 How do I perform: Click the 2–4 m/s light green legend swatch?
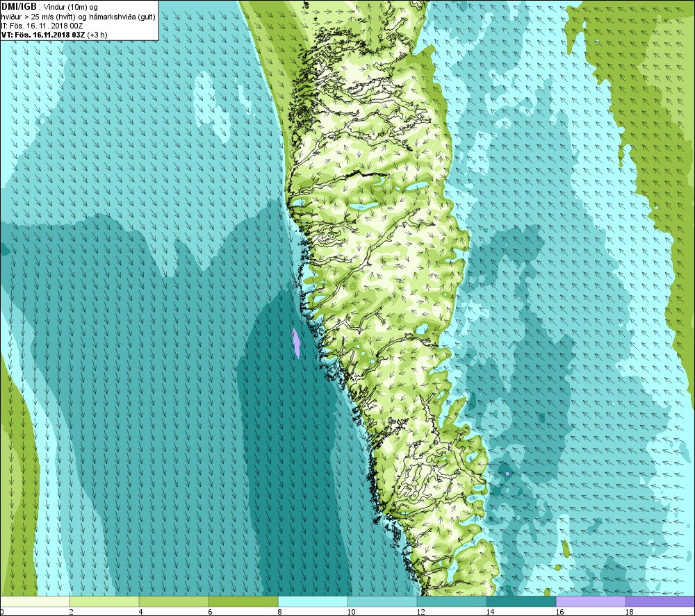coord(104,601)
